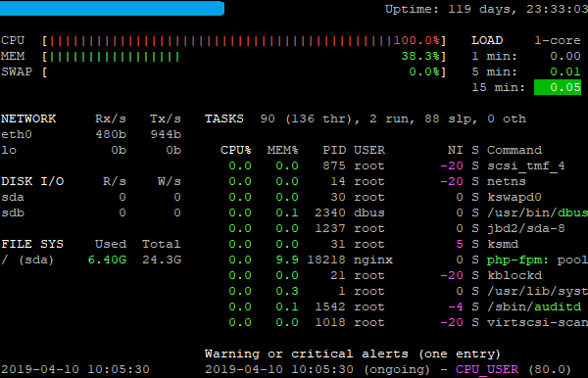588x378 pixels.
Task: Click the Rx/s column header
Action: click(x=110, y=118)
